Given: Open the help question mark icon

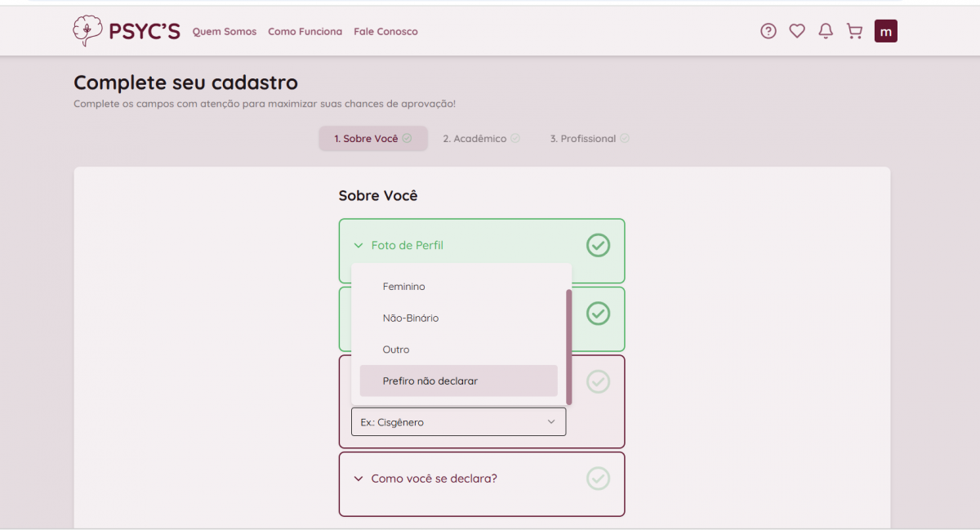Looking at the screenshot, I should (768, 32).
